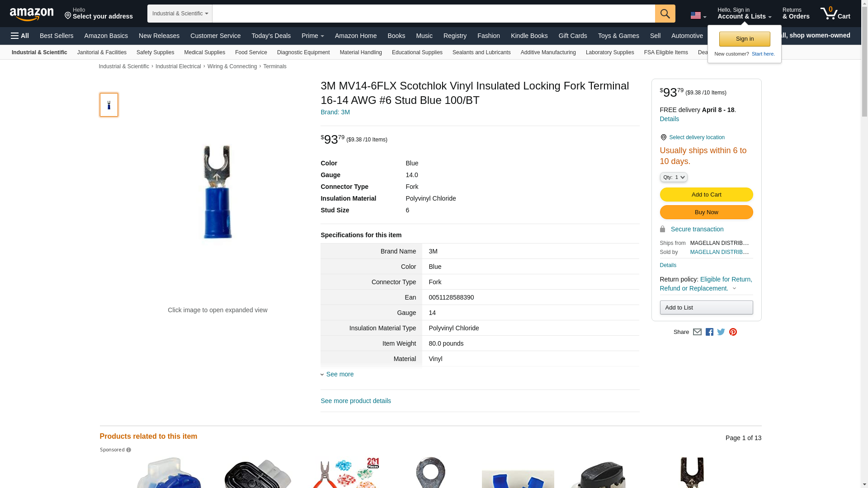Open the Qty quantity dropdown

click(673, 177)
